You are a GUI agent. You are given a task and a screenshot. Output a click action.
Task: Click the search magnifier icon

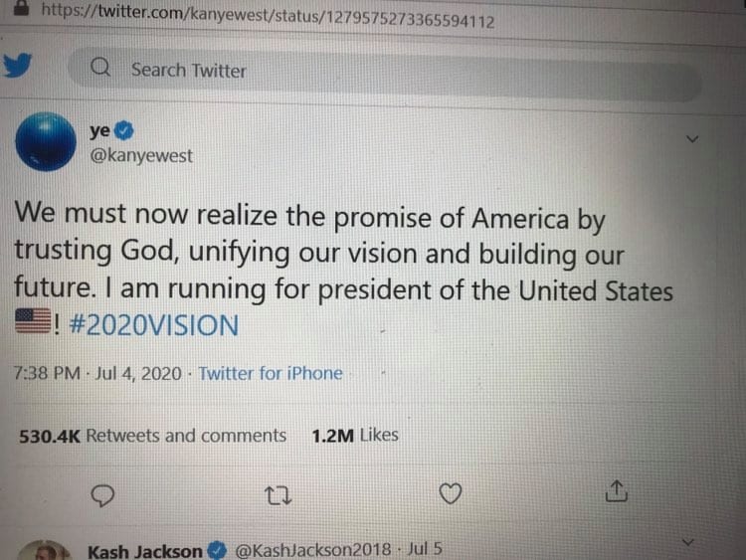100,70
